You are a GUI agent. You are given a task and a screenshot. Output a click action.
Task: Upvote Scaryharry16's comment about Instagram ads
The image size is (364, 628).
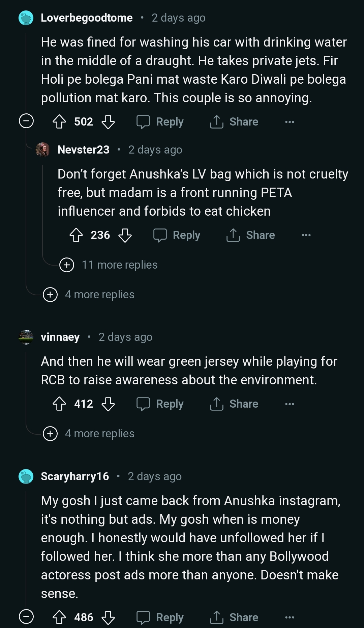click(x=59, y=618)
